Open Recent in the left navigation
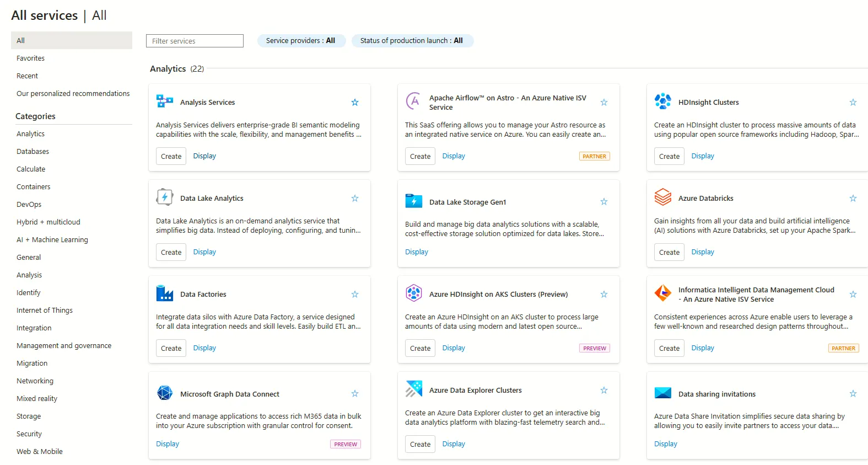868x465 pixels. pos(28,76)
